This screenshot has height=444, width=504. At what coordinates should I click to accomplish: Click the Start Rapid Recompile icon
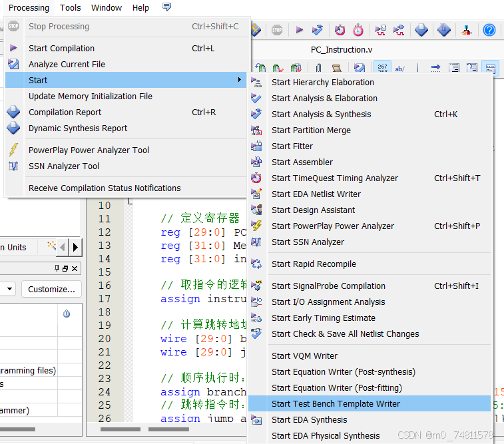tap(256, 264)
